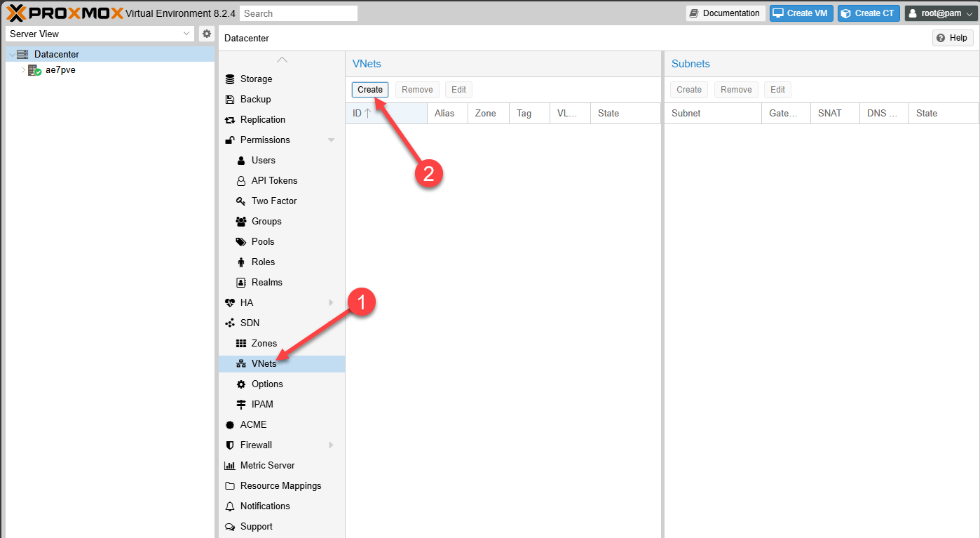980x538 pixels.
Task: Create a new VNet
Action: [x=370, y=90]
